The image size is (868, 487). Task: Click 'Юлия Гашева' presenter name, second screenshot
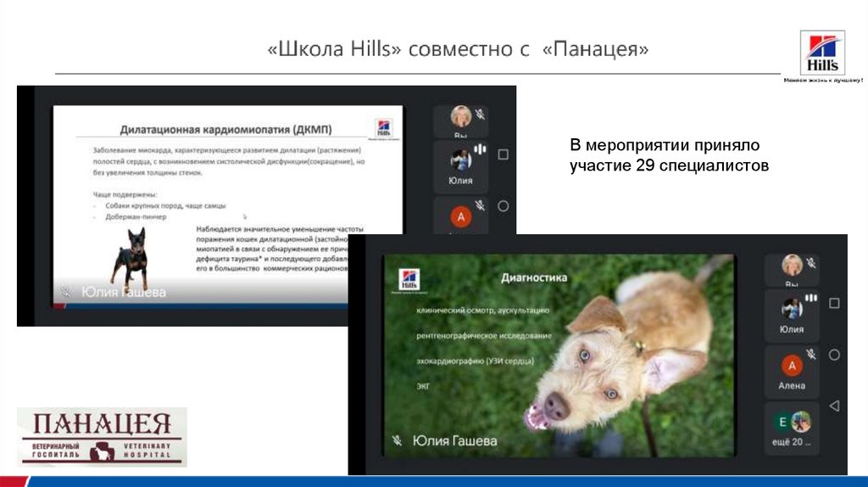coord(454,441)
